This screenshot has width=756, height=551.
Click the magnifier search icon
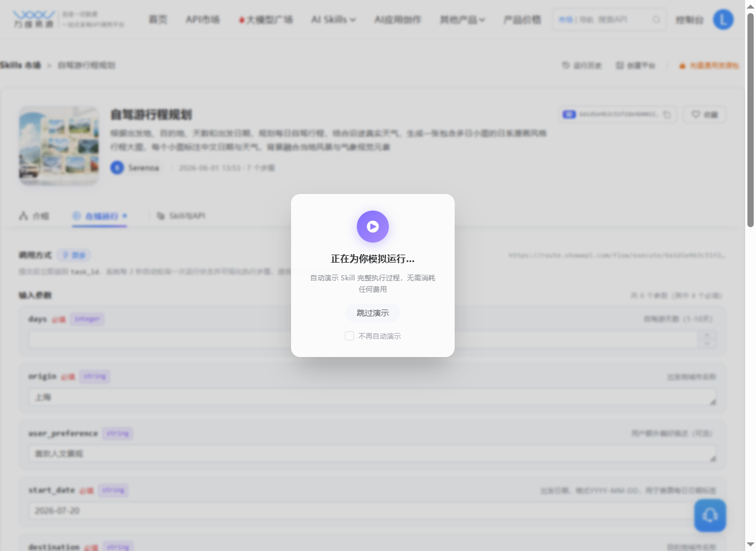[656, 19]
